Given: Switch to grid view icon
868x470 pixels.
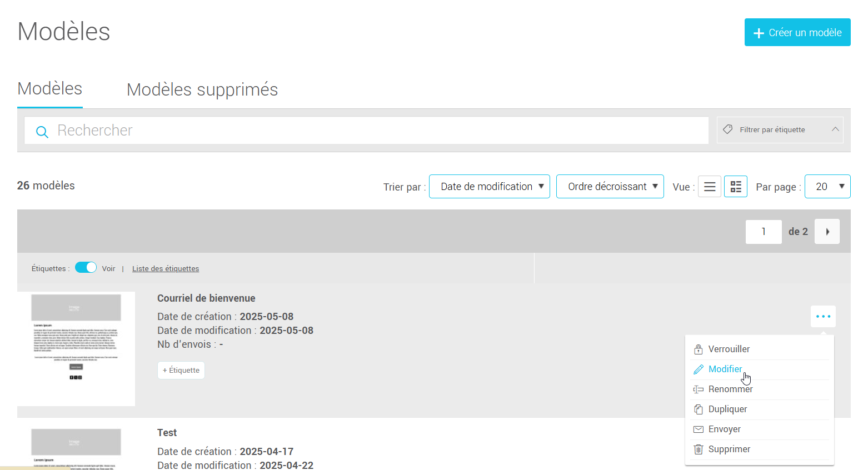Looking at the screenshot, I should coord(736,187).
